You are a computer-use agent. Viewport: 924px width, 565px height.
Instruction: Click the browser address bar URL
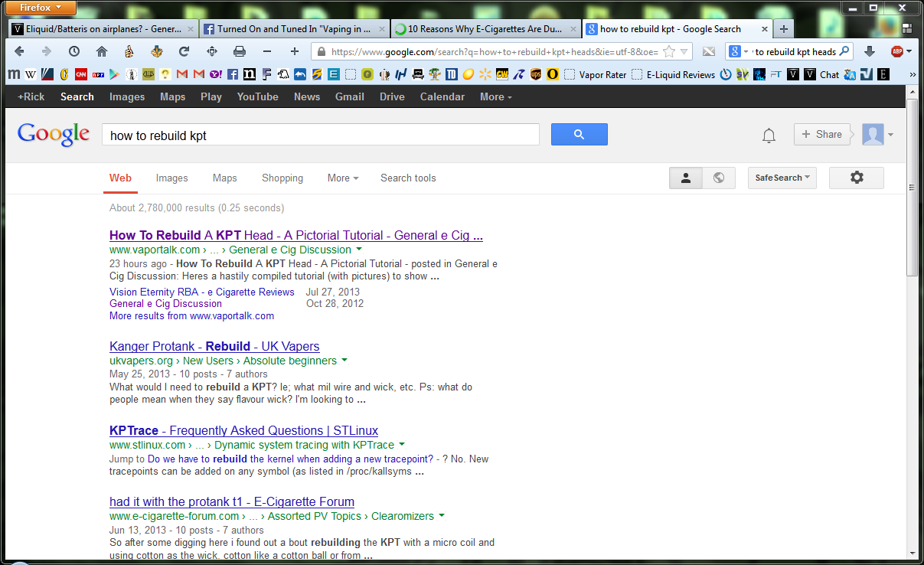click(495, 51)
